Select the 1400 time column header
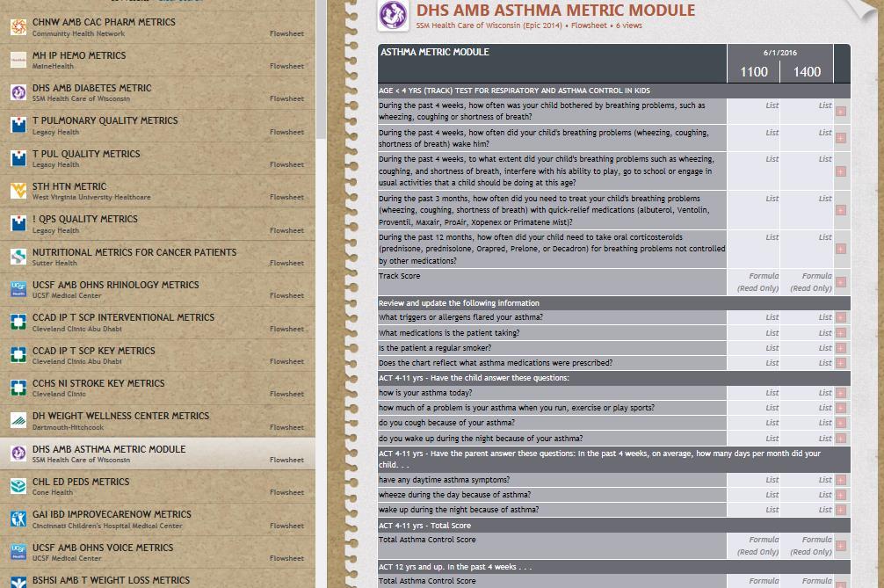The height and width of the screenshot is (588, 884). tap(807, 71)
